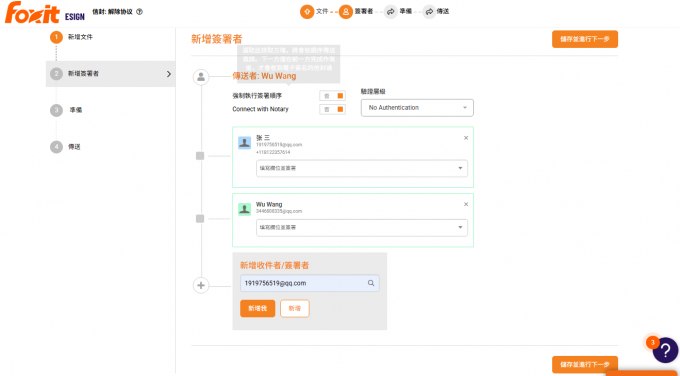Open the envelope name help icon

[139, 12]
